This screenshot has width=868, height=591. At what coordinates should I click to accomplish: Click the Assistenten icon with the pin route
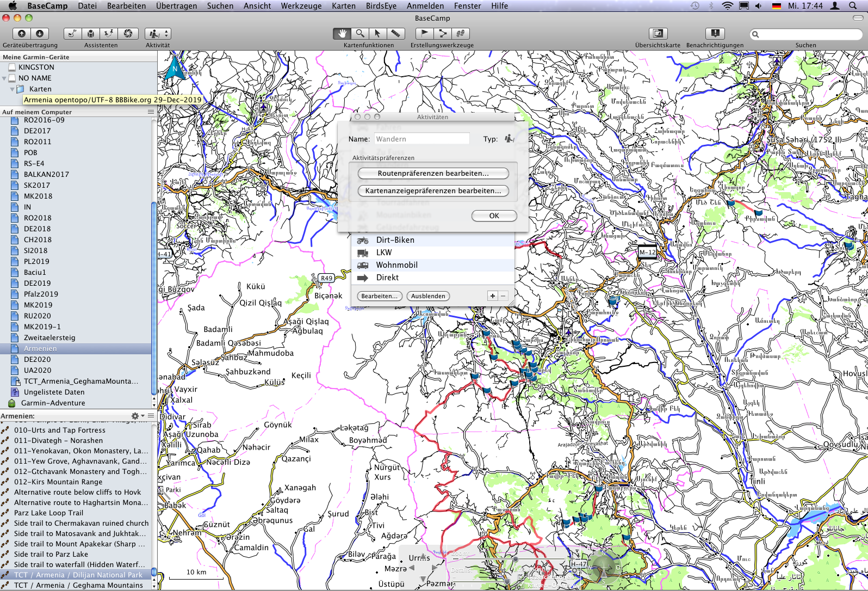click(x=109, y=34)
